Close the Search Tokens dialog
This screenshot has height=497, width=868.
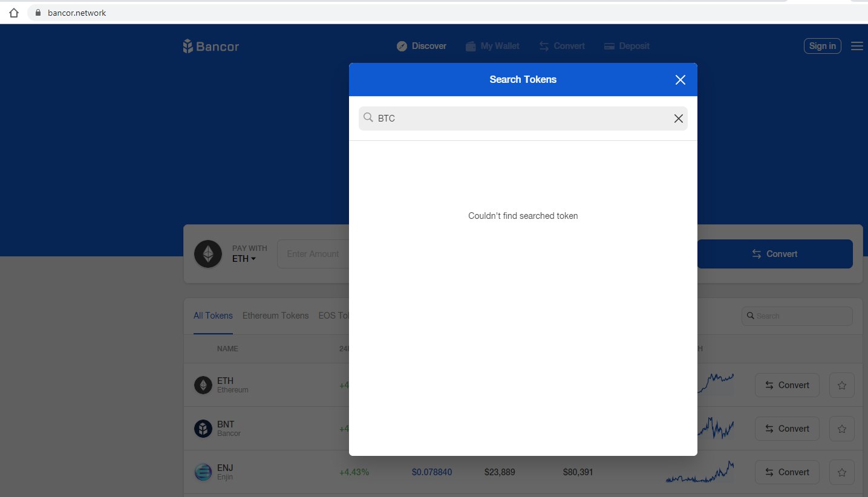680,80
